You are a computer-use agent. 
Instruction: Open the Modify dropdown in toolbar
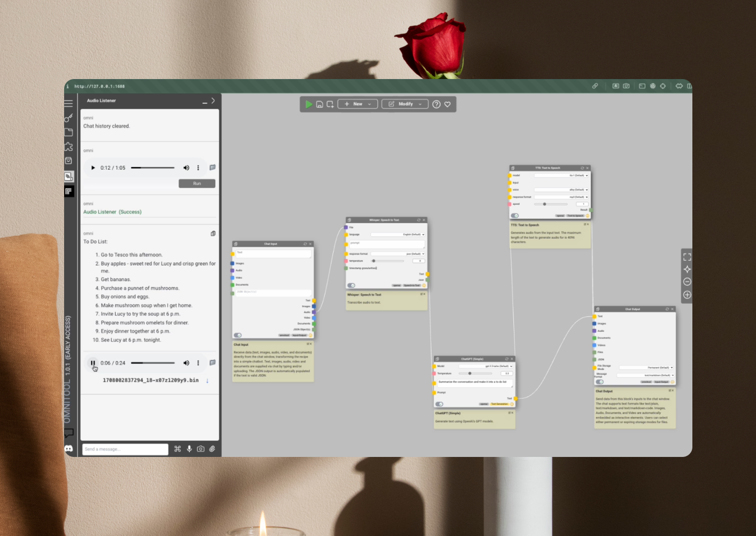[405, 104]
